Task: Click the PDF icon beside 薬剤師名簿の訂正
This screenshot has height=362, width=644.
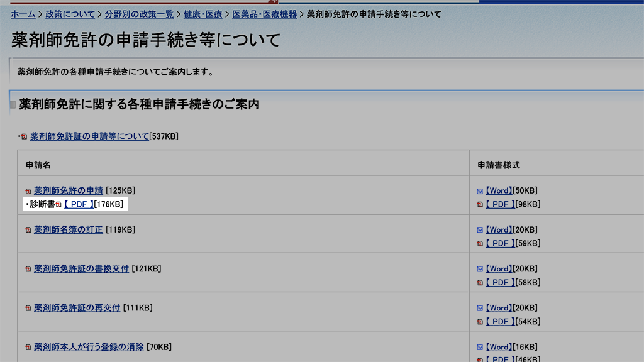Action: point(28,230)
